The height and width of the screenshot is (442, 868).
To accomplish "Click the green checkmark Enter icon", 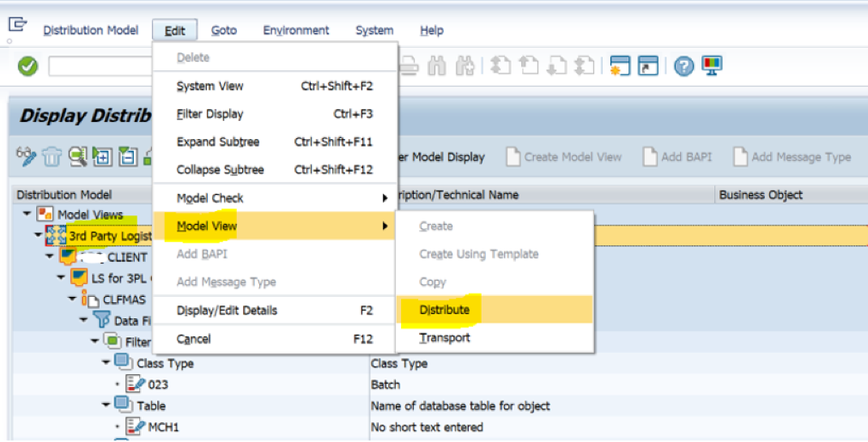I will (27, 66).
